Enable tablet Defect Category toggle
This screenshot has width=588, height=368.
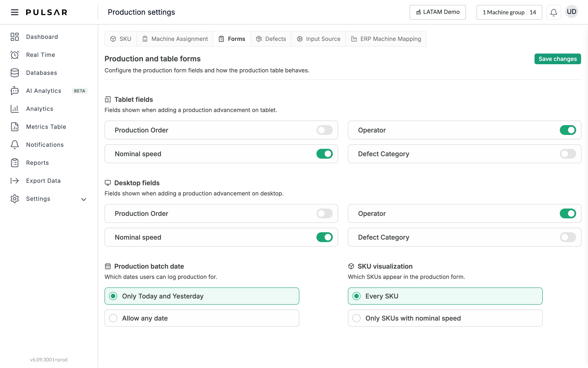click(568, 154)
